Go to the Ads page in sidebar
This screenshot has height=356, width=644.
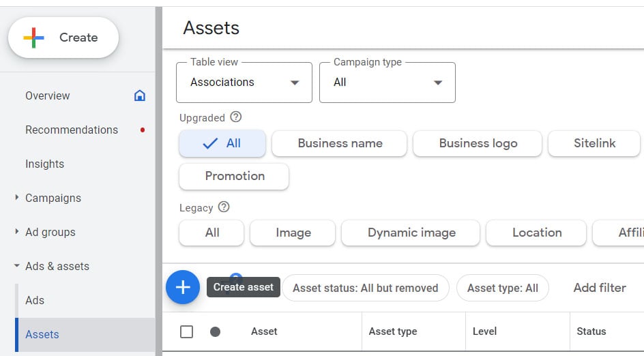[35, 300]
